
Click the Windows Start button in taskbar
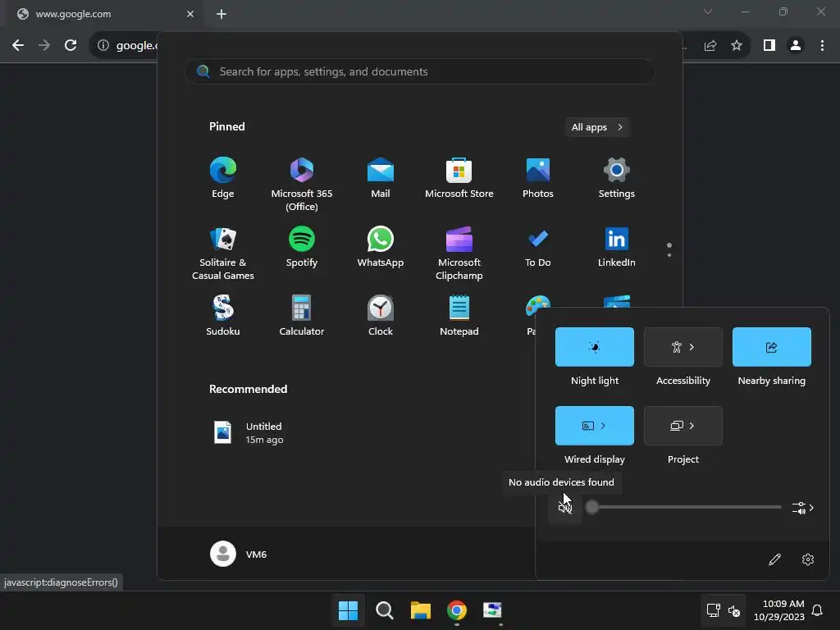(x=348, y=610)
